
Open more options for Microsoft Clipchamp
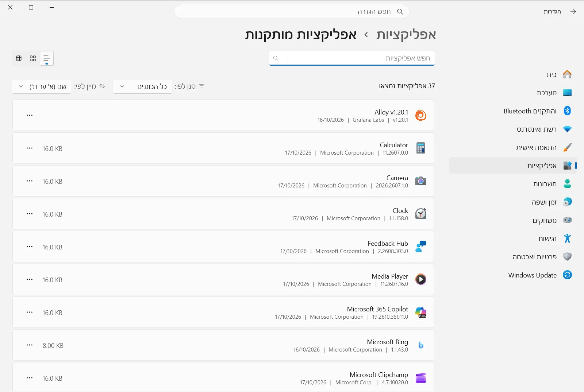coord(30,378)
